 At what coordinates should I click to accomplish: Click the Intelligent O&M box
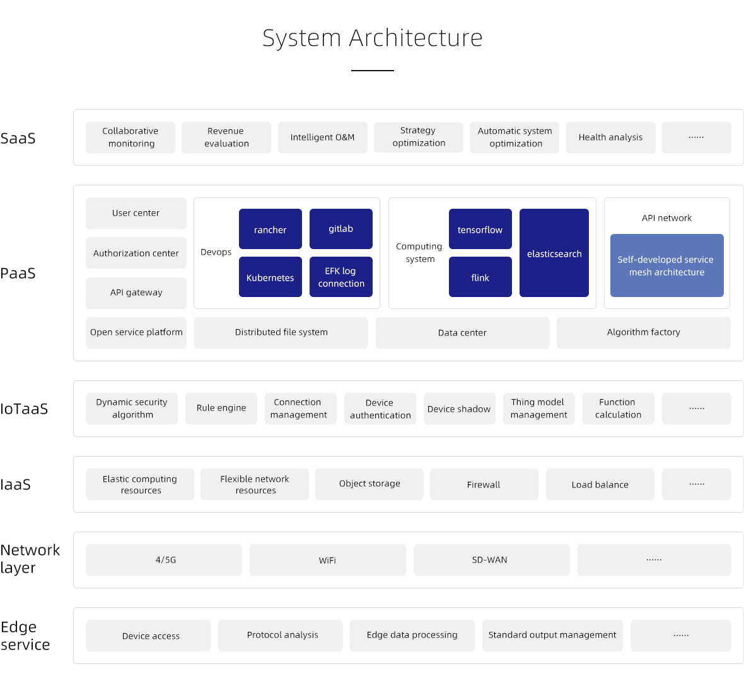point(322,137)
